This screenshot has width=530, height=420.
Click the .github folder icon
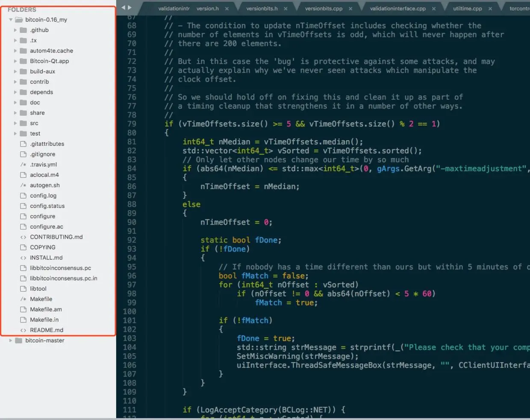click(23, 30)
